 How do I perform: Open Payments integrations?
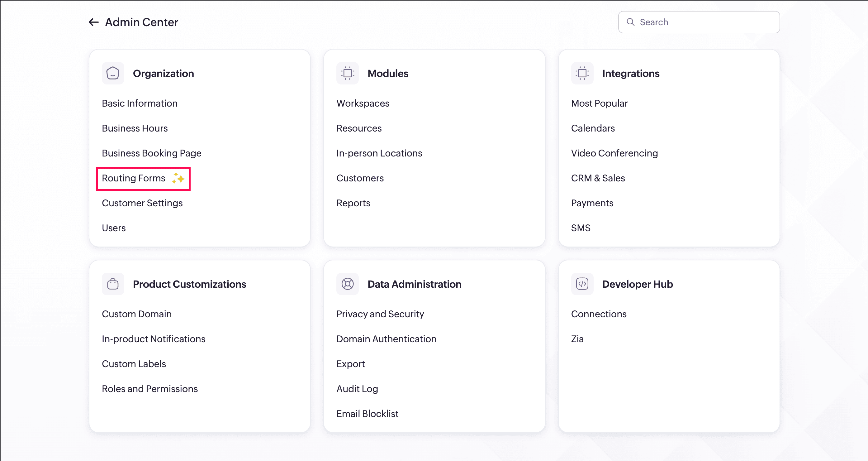tap(592, 203)
